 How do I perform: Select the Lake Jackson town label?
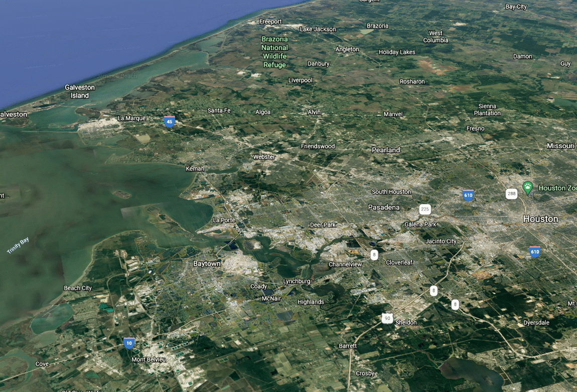pos(318,30)
